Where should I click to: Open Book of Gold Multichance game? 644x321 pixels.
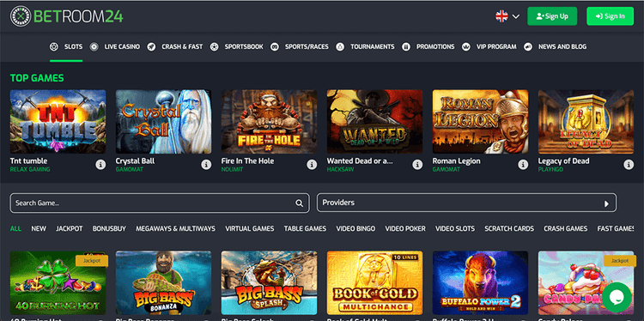click(374, 283)
